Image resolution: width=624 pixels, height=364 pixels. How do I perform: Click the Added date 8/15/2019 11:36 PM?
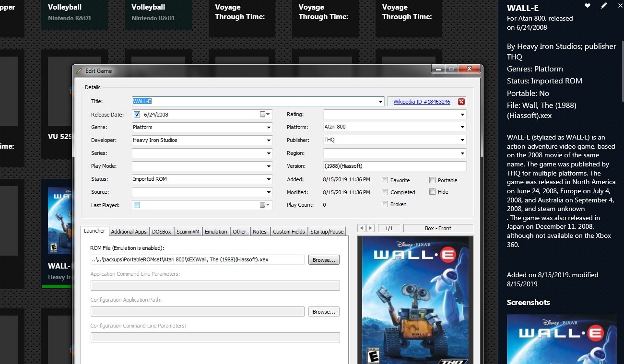[347, 179]
